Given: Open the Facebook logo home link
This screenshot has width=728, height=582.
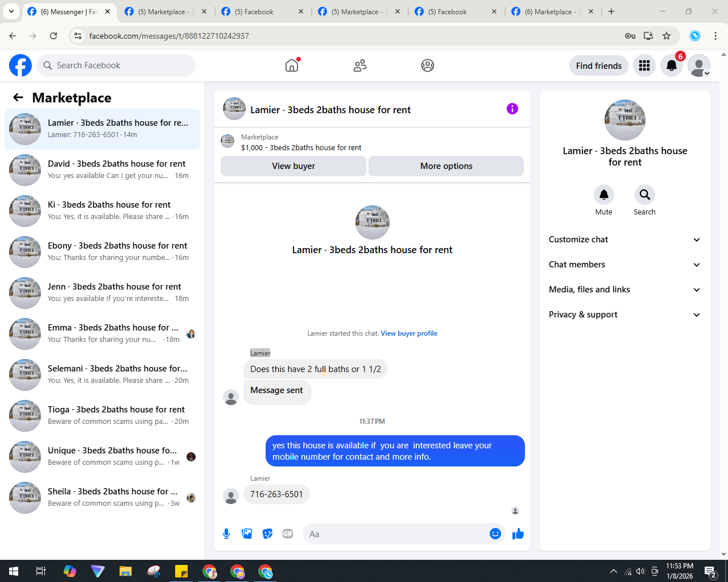Looking at the screenshot, I should click(x=20, y=65).
